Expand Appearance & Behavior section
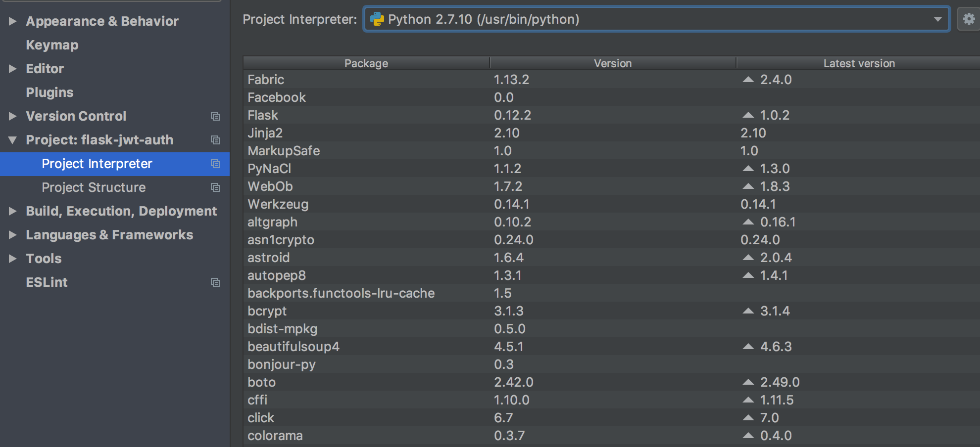 click(13, 21)
